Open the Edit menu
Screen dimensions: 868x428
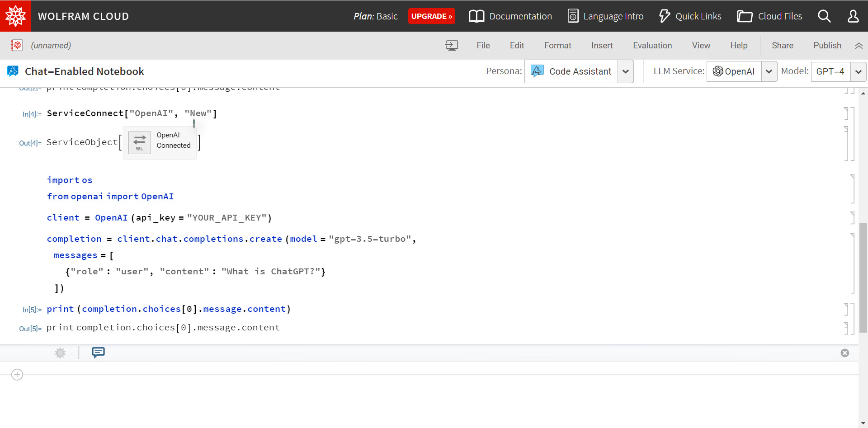pyautogui.click(x=517, y=45)
